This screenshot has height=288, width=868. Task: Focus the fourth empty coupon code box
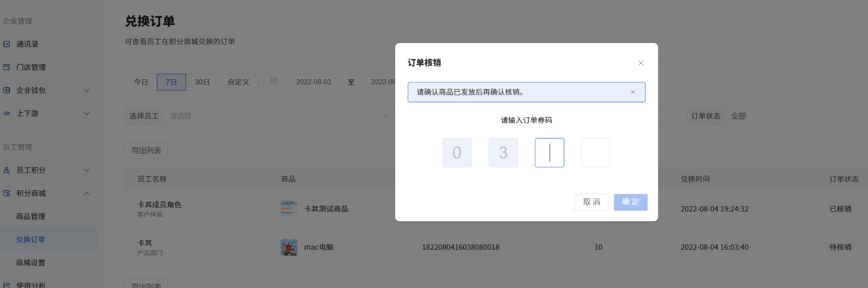point(596,153)
